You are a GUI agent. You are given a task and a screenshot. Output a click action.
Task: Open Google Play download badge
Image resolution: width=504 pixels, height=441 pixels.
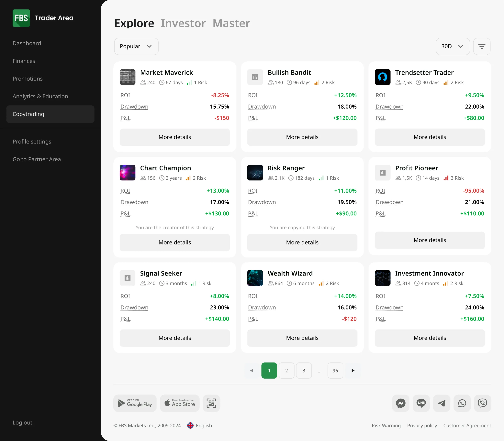135,403
